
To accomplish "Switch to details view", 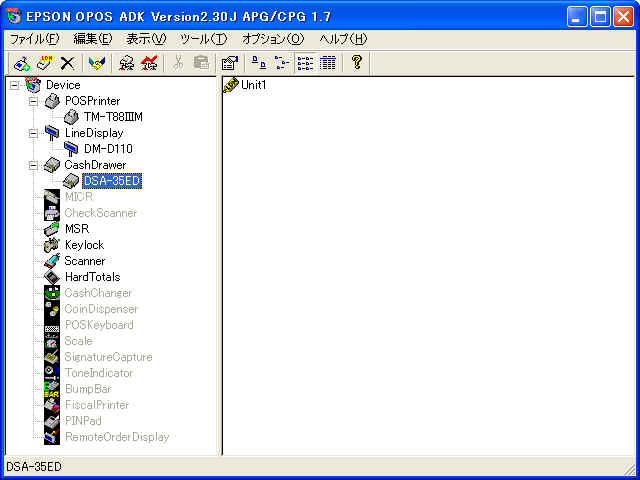I will tap(328, 63).
